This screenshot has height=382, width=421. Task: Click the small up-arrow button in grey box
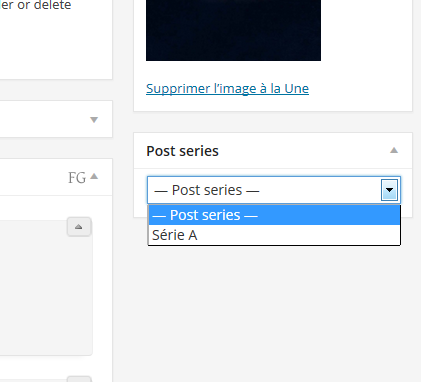79,227
